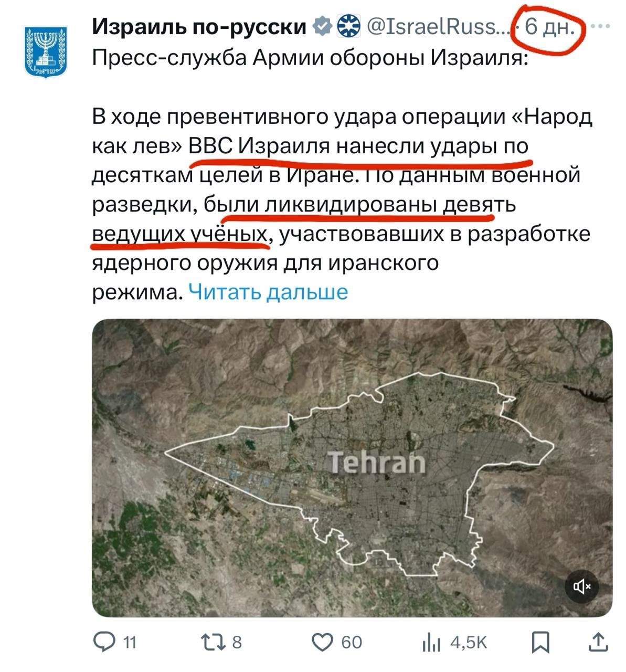Open the "Израиль по-русски" account name
The height and width of the screenshot is (672, 626).
coord(199,26)
